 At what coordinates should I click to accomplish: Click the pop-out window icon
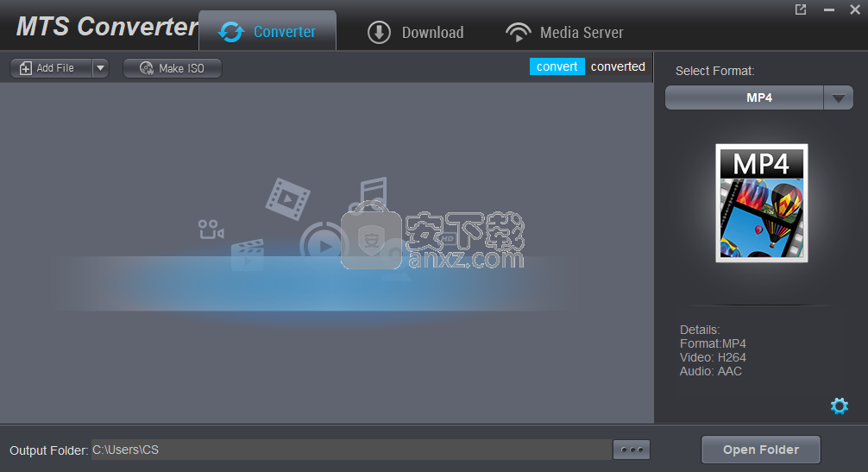pyautogui.click(x=801, y=9)
